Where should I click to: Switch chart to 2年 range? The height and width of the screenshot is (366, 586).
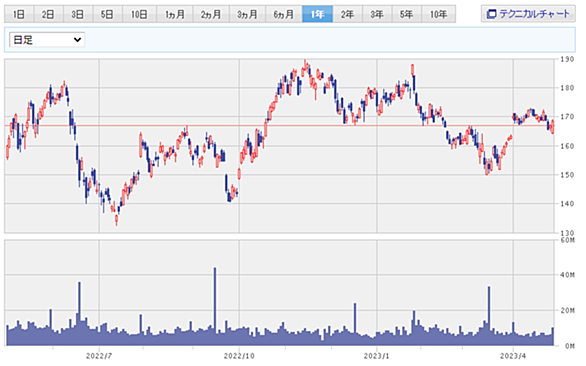coord(348,14)
